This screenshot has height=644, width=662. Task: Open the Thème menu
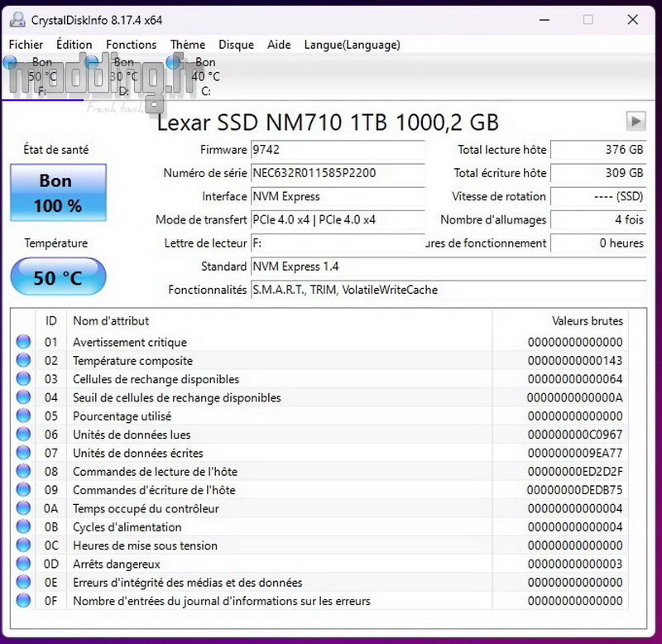point(188,45)
